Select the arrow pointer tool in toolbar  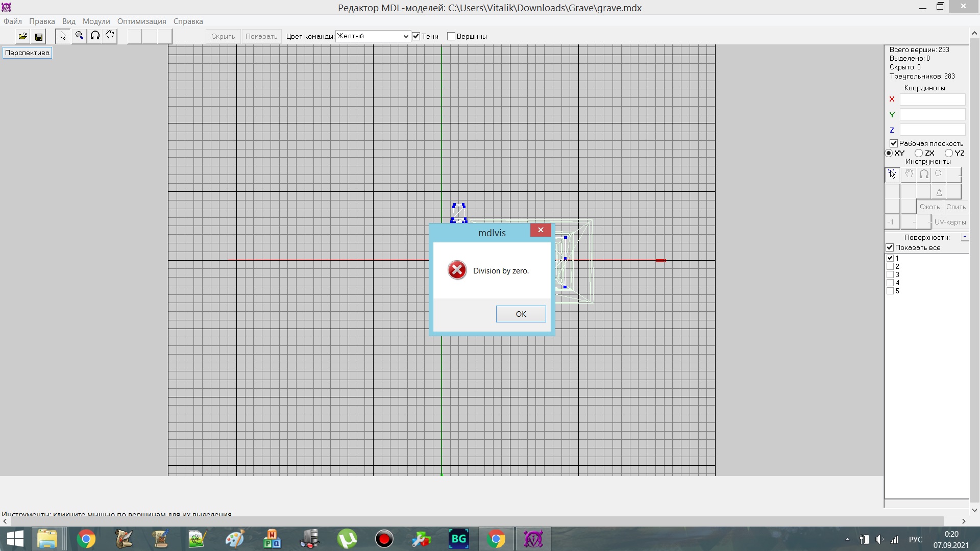point(63,36)
